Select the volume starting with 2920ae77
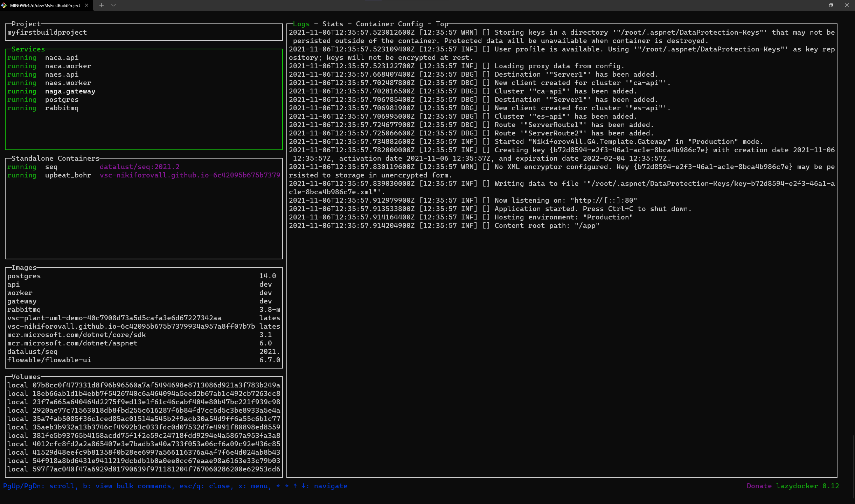This screenshot has width=855, height=504. tap(144, 410)
